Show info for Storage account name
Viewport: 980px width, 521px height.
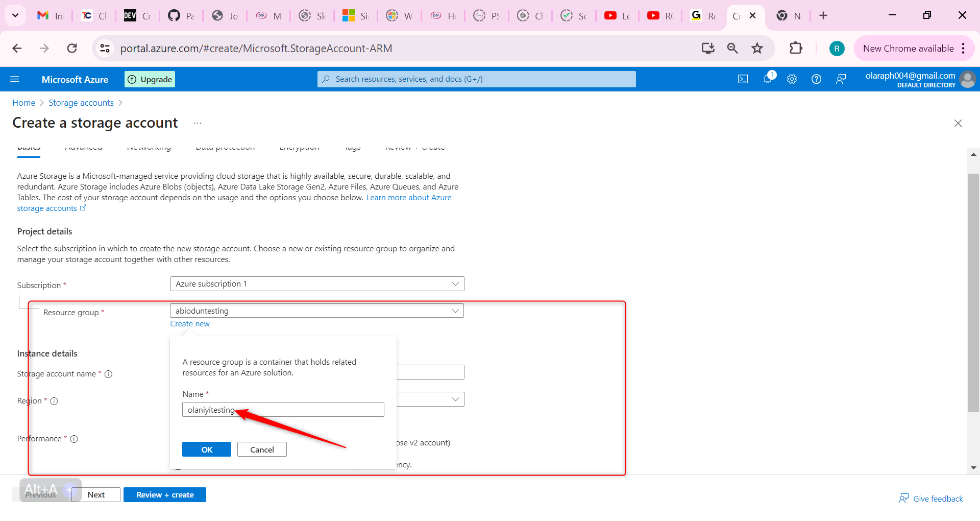[x=108, y=374]
